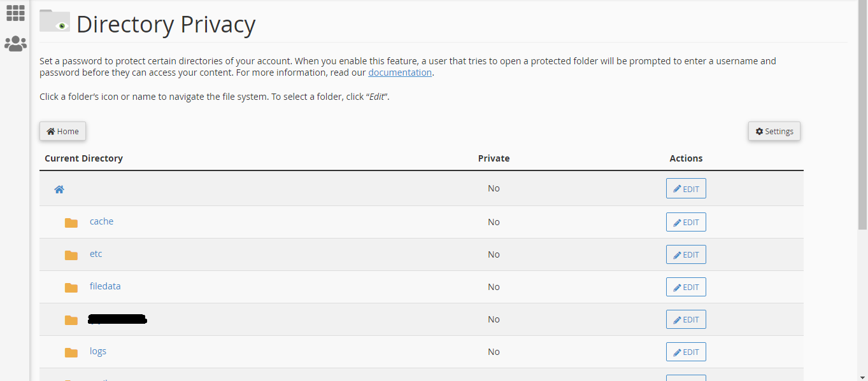The image size is (868, 381).
Task: Click the Actions column header
Action: [686, 158]
